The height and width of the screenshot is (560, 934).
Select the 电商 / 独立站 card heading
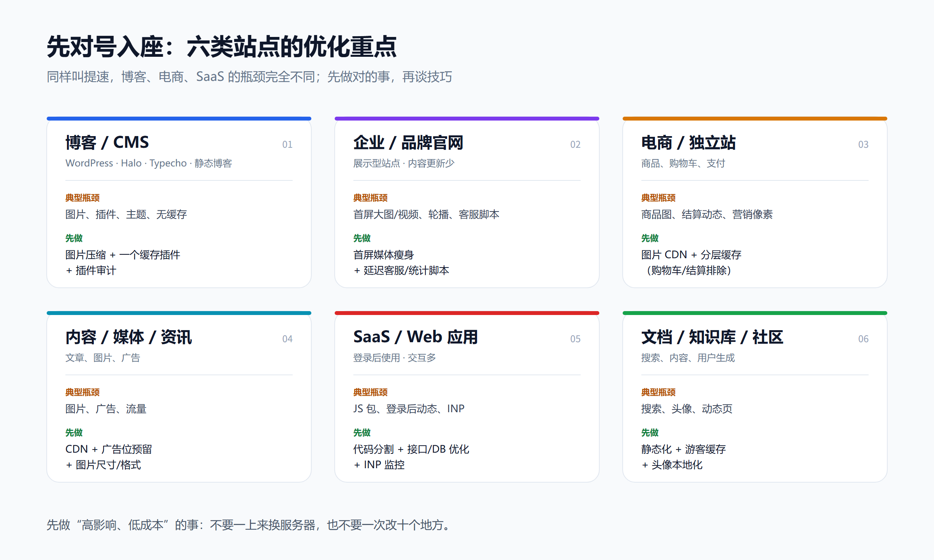(x=688, y=142)
